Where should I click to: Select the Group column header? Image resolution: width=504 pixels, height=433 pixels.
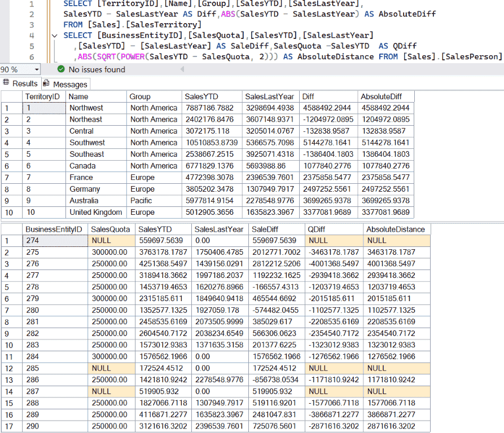click(x=154, y=96)
